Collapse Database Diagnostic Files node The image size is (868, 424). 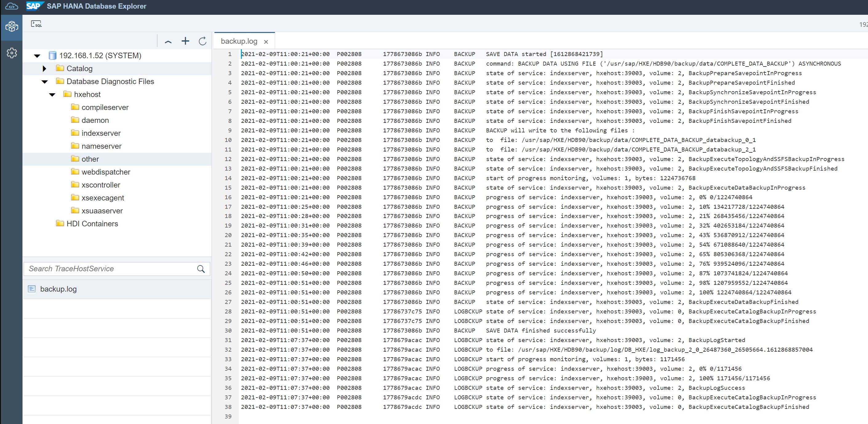click(45, 82)
